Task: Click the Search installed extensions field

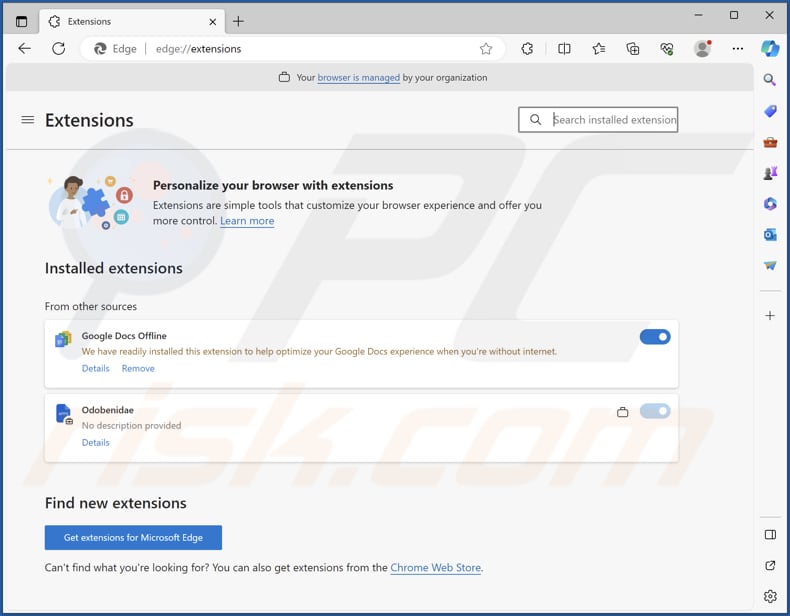Action: (x=613, y=120)
